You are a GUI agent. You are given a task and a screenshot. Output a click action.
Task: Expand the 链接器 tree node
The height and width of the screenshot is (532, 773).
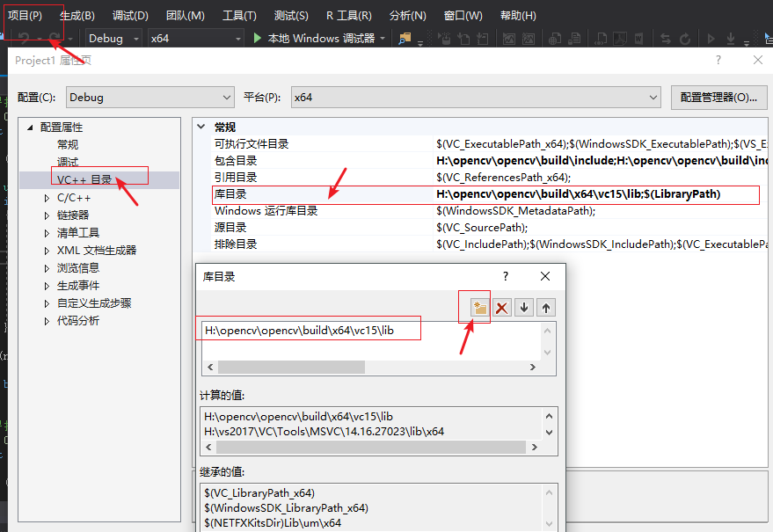tap(47, 215)
